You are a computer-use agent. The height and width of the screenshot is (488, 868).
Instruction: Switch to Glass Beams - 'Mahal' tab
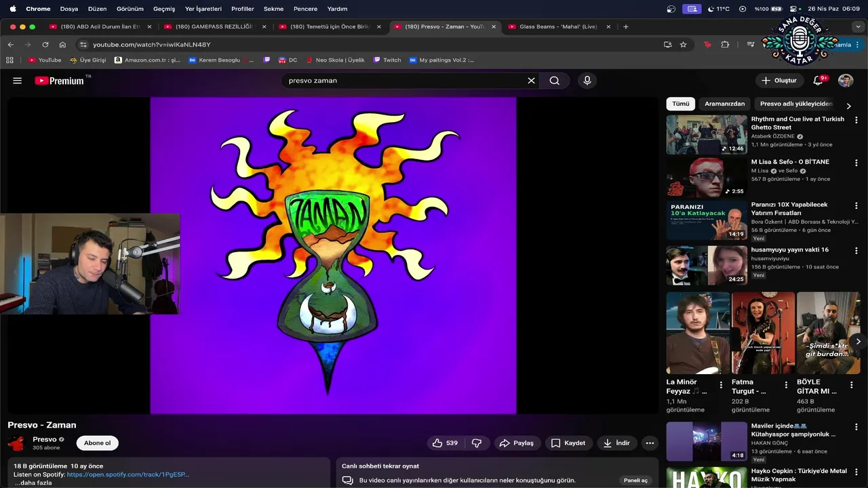(558, 27)
